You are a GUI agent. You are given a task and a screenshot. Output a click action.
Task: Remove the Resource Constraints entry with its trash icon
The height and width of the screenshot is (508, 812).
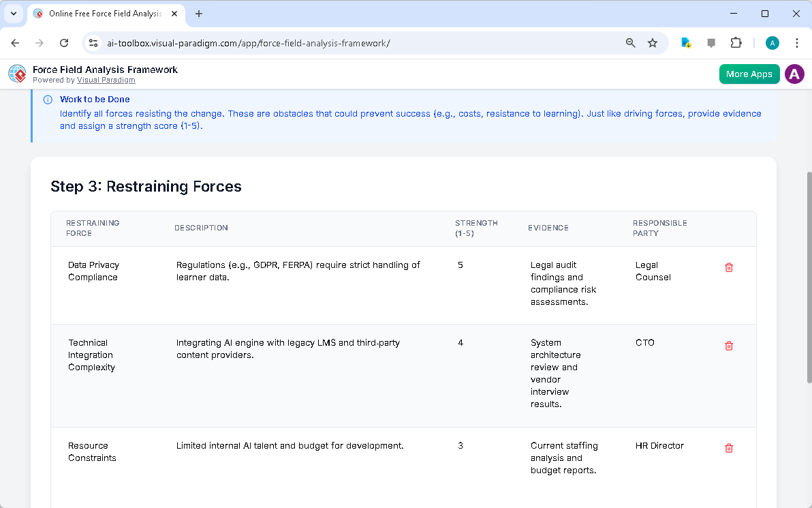(x=729, y=448)
